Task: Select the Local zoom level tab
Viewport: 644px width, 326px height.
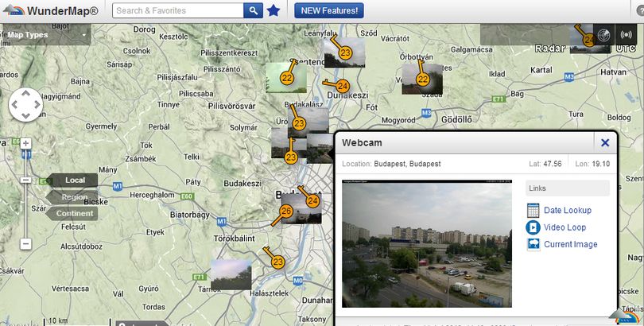Action: pyautogui.click(x=72, y=180)
